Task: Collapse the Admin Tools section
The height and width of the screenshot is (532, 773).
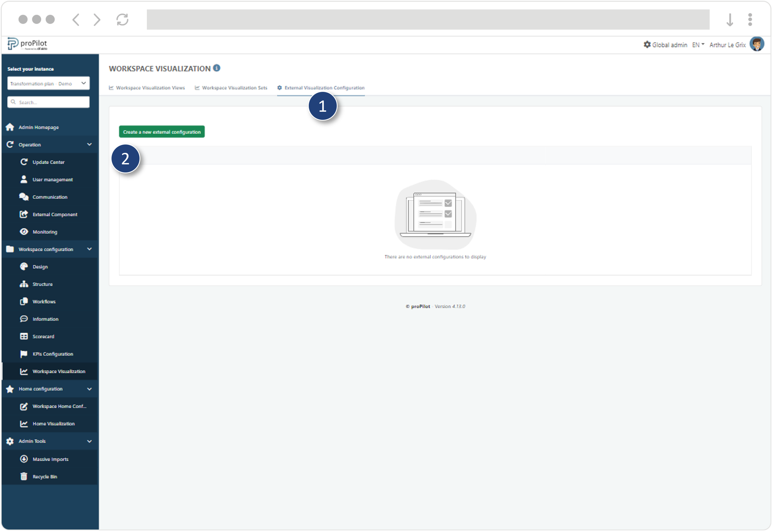Action: point(89,441)
